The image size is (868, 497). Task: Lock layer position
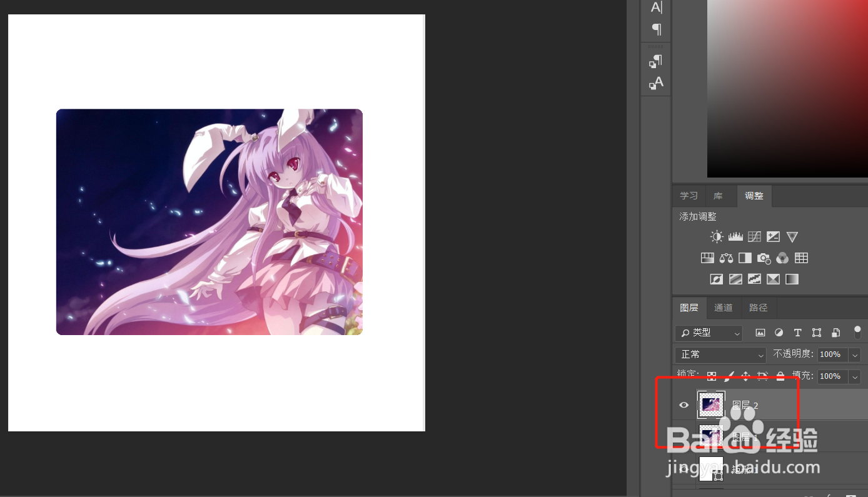745,376
